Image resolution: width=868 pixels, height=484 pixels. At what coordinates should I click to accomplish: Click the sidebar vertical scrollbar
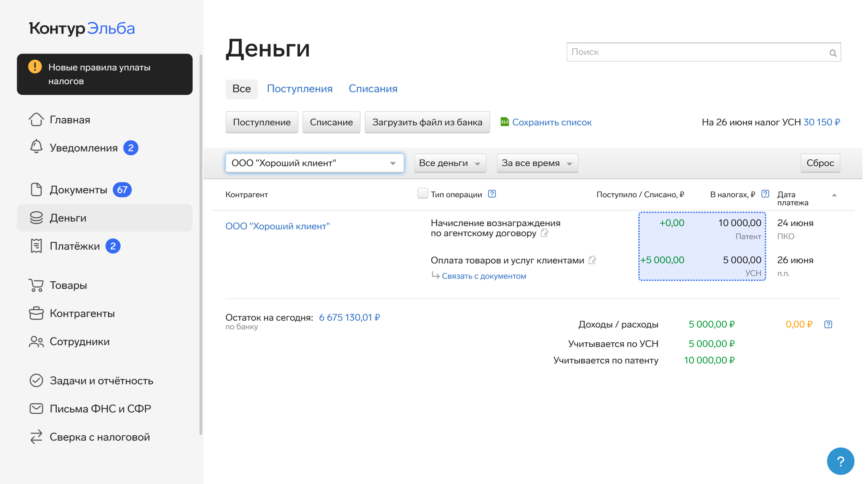tap(201, 244)
